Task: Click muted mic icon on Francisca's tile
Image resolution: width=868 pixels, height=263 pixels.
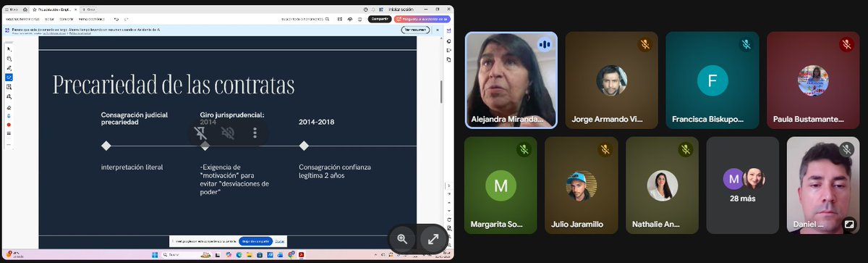Action: [x=746, y=44]
